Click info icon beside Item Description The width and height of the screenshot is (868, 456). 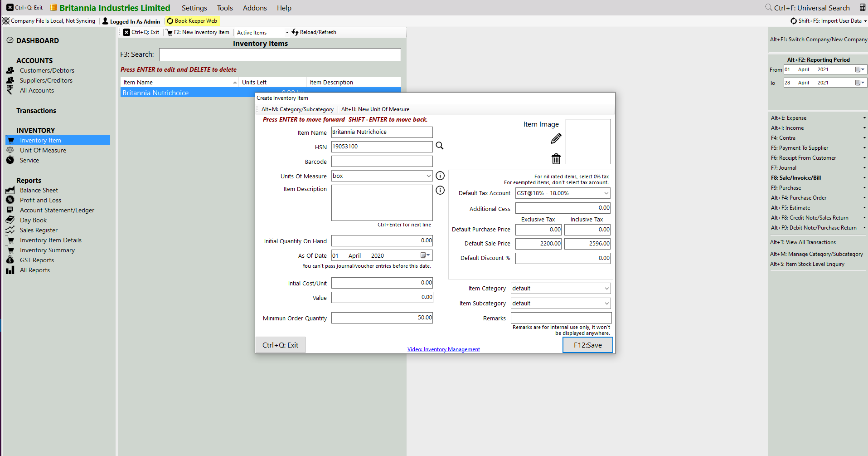point(440,190)
